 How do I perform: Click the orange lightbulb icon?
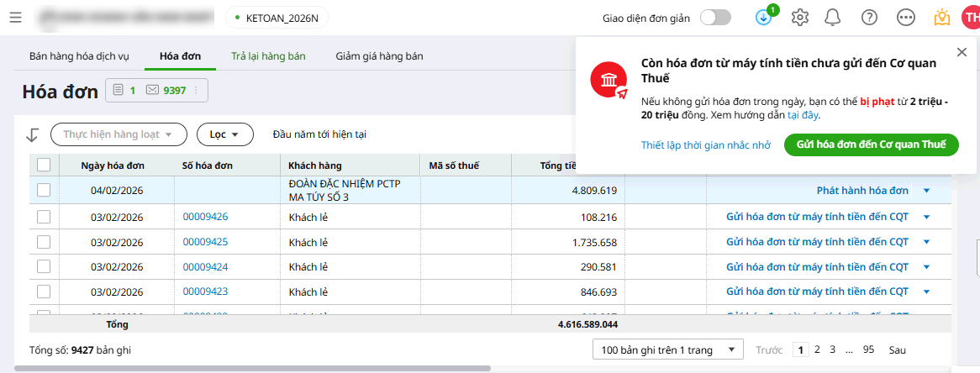point(941,18)
